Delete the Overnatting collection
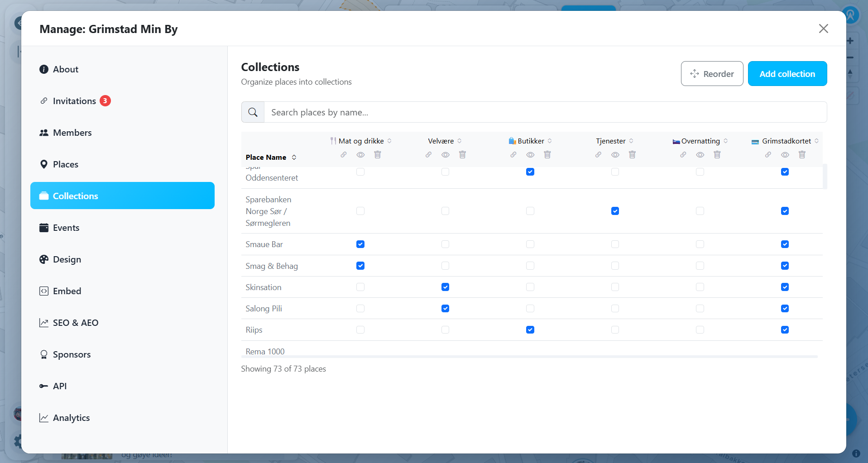The image size is (868, 463). 717,155
